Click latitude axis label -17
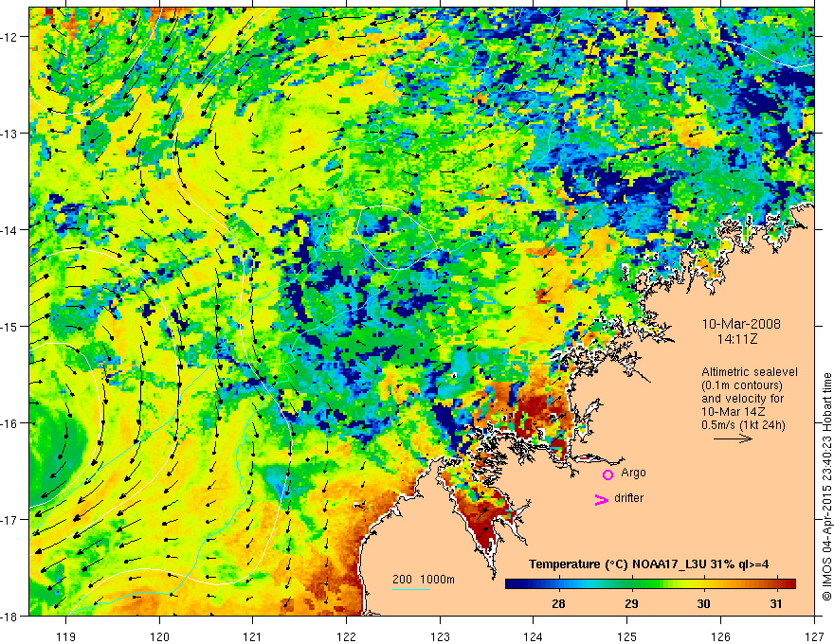 pyautogui.click(x=9, y=519)
